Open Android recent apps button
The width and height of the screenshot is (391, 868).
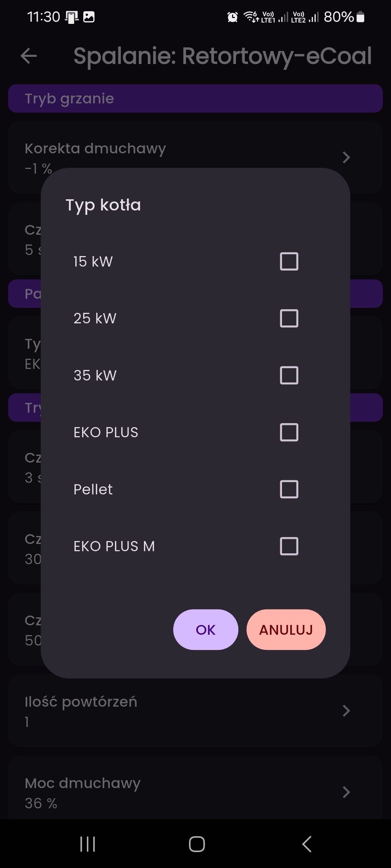point(88,844)
